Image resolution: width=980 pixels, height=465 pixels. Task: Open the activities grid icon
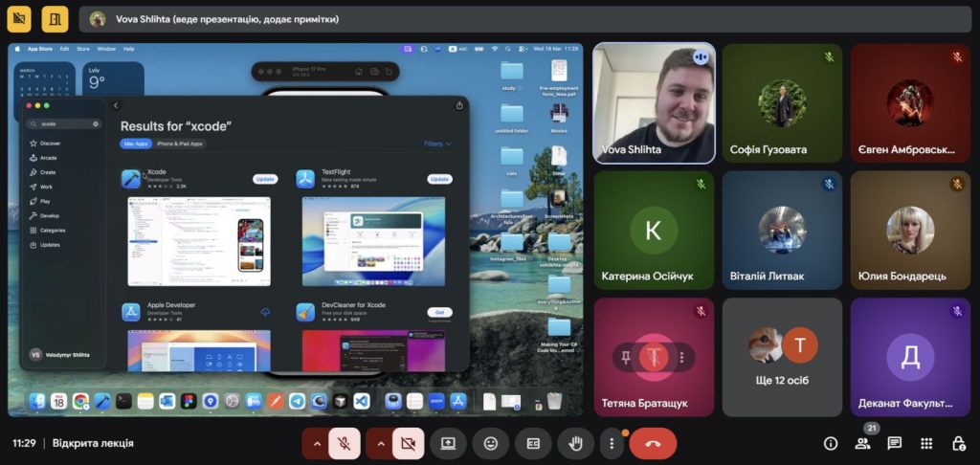926,443
